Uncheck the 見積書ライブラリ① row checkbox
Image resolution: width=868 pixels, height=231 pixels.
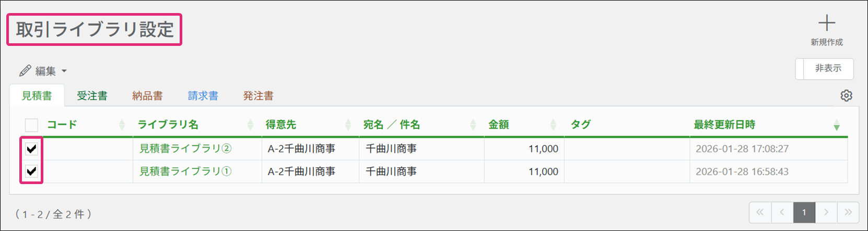32,171
